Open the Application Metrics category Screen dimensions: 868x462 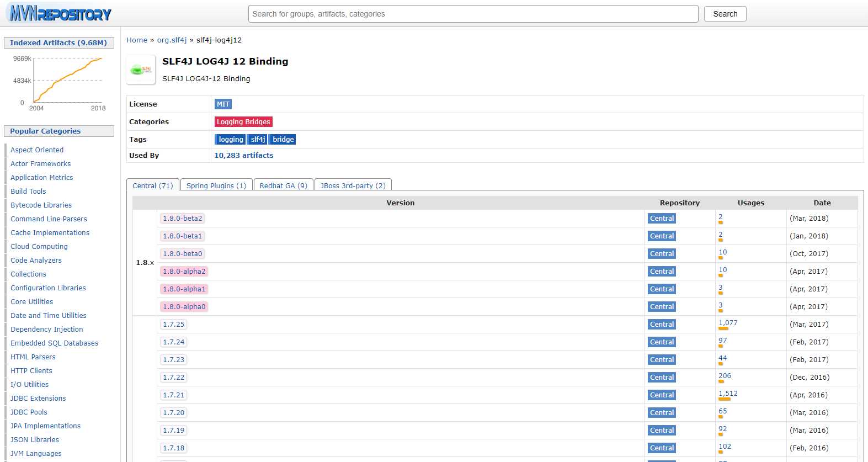pyautogui.click(x=42, y=178)
